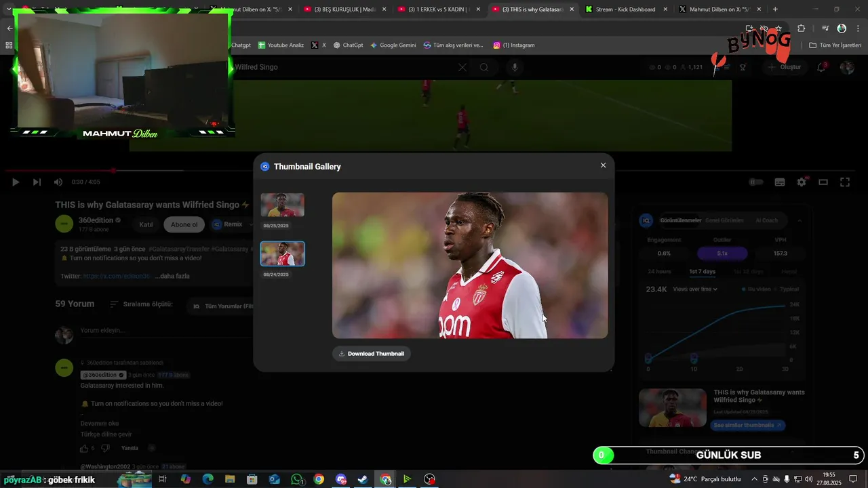
Task: Click See similar thumbnails button
Action: pos(749,426)
